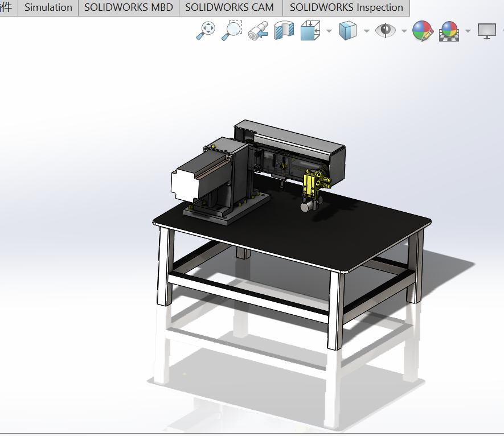504x436 pixels.
Task: Open the Simulation tab
Action: [x=48, y=7]
